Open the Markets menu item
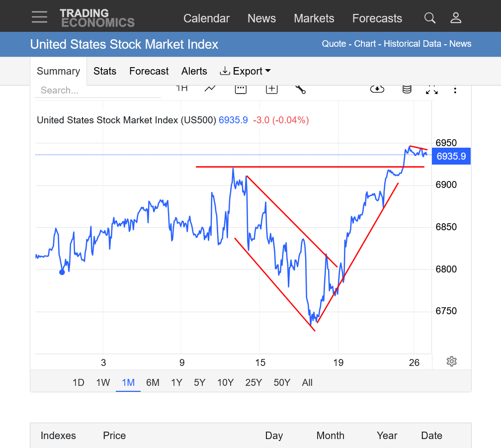 pyautogui.click(x=314, y=18)
